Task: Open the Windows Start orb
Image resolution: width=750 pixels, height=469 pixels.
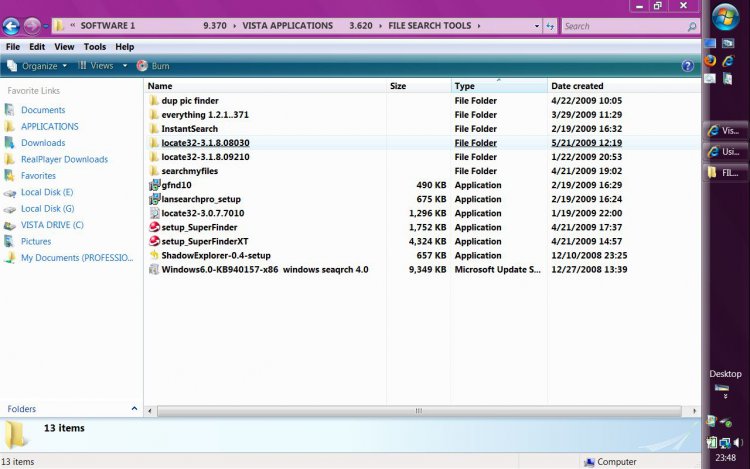Action: tap(725, 17)
